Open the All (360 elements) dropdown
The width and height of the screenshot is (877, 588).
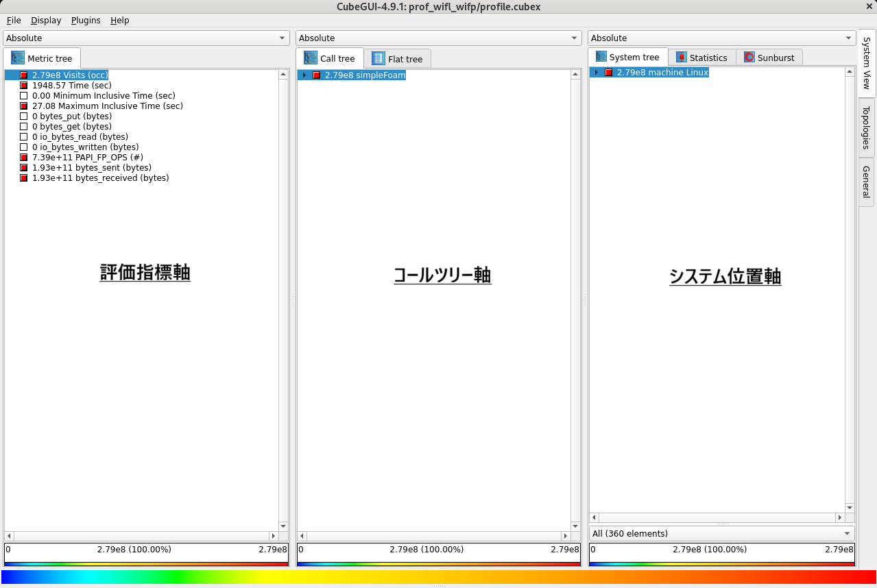[x=721, y=533]
